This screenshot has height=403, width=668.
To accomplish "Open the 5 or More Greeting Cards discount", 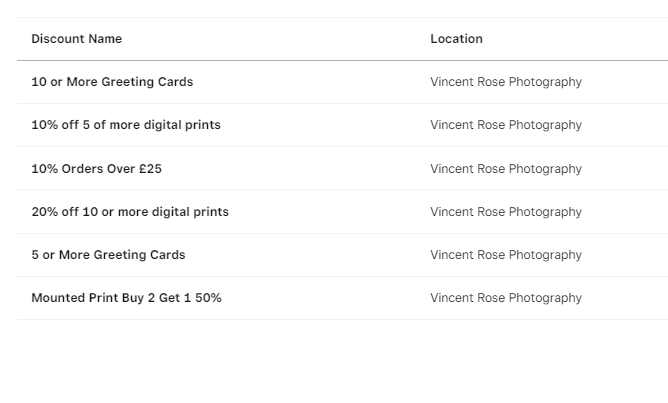I will tap(108, 255).
